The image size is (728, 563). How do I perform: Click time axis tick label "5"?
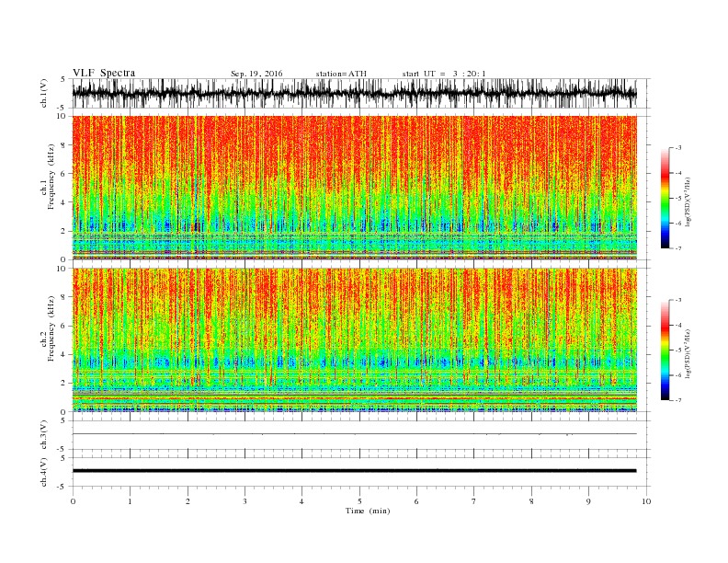[x=359, y=501]
